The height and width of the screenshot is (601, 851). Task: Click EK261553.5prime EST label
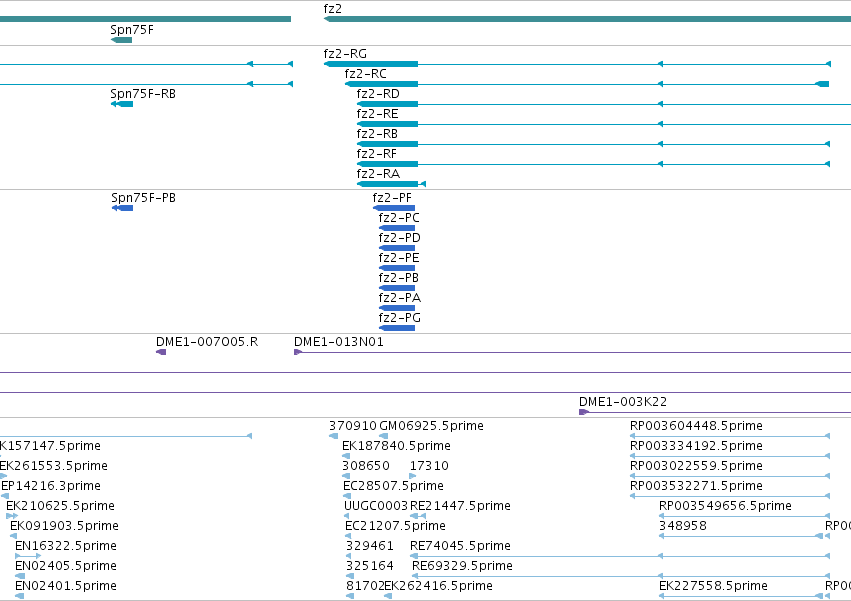(x=54, y=466)
